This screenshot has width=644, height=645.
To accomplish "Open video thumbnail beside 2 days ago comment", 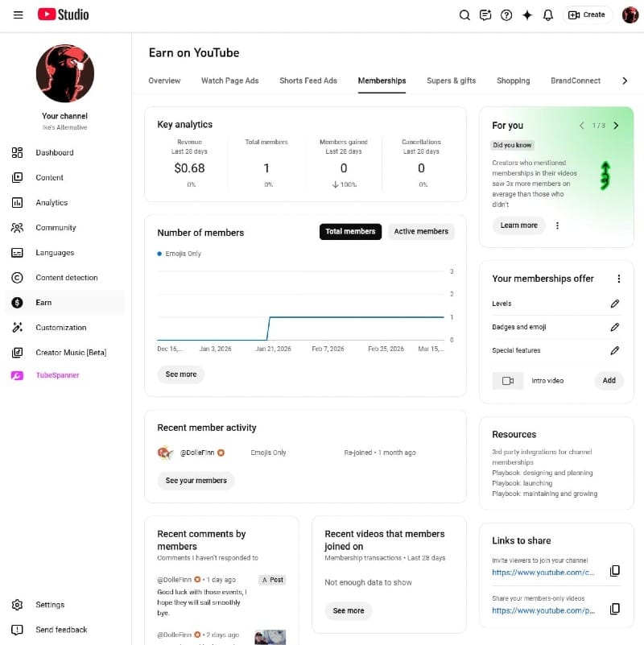I will (270, 637).
